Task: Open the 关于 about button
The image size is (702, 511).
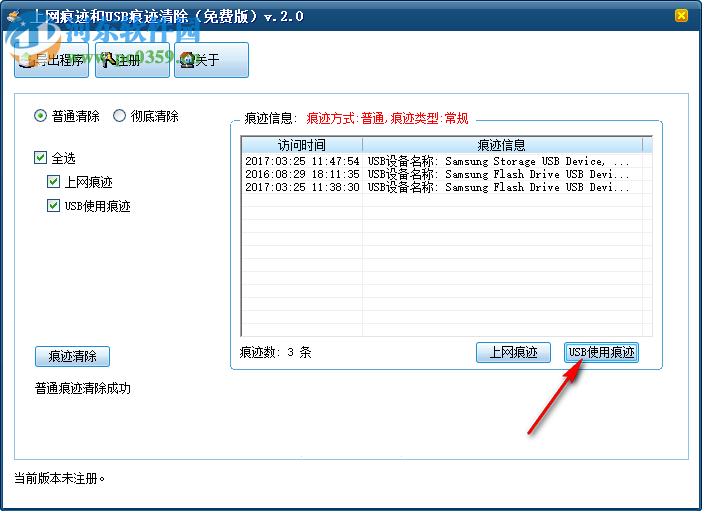Action: click(x=211, y=60)
